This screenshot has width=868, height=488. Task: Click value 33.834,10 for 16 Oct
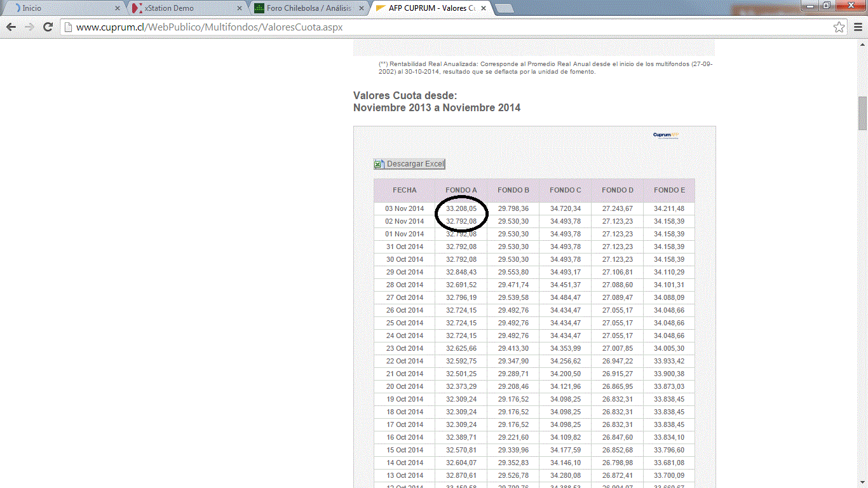pyautogui.click(x=669, y=437)
